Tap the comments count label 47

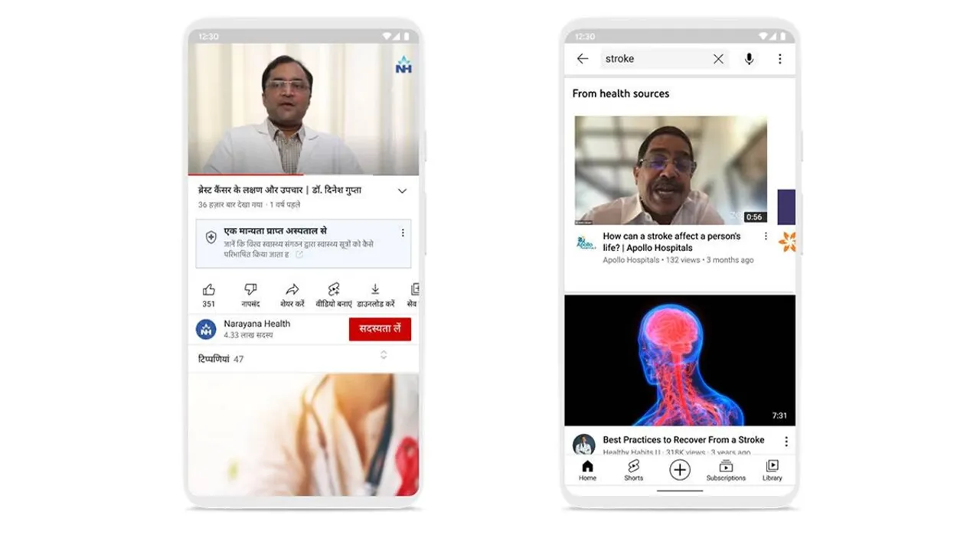[238, 359]
